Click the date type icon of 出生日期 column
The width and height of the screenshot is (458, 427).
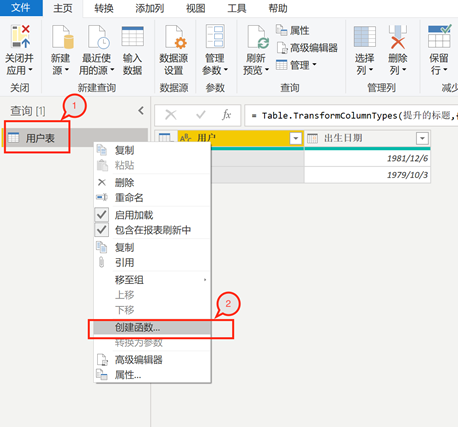point(312,138)
